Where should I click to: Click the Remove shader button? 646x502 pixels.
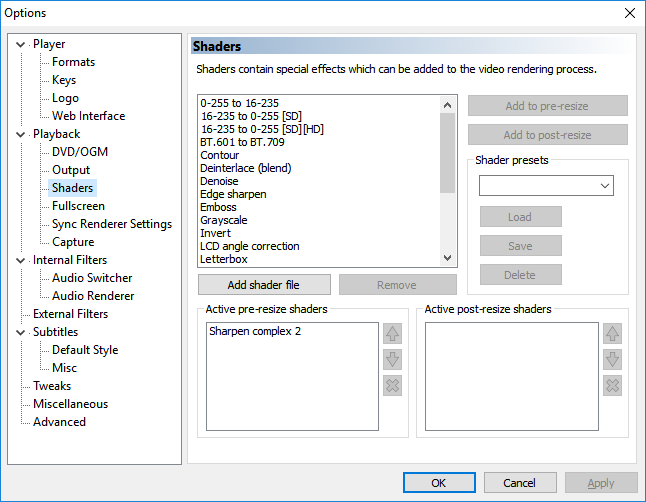(x=398, y=285)
